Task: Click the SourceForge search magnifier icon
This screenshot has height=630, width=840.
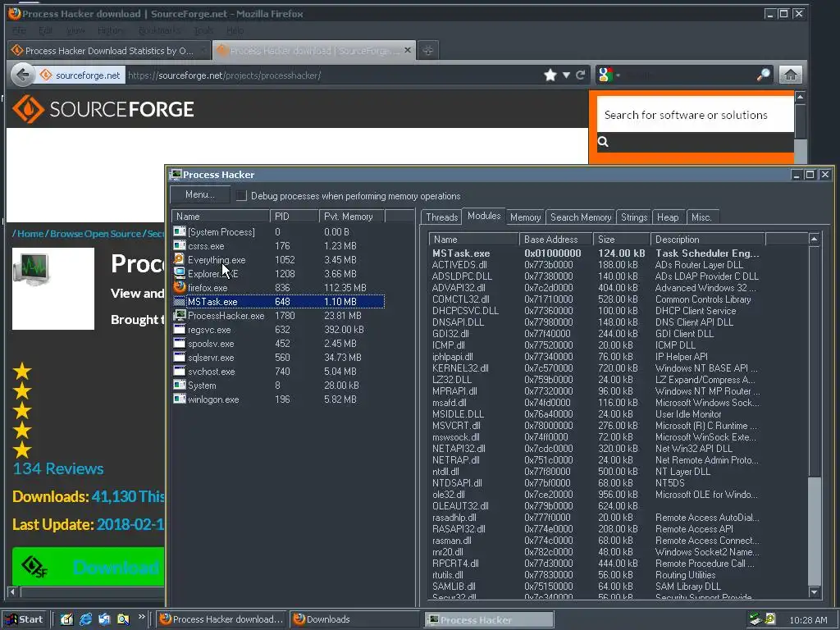Action: tap(603, 141)
